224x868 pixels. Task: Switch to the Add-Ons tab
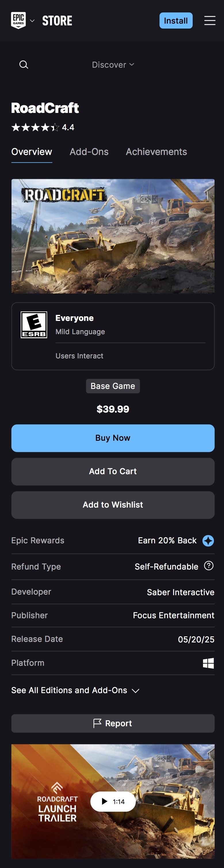coord(89,152)
